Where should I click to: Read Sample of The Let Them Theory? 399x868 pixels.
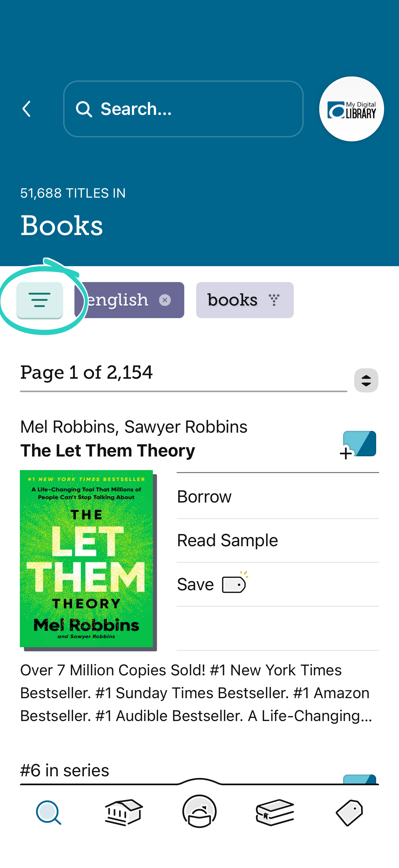pos(228,540)
